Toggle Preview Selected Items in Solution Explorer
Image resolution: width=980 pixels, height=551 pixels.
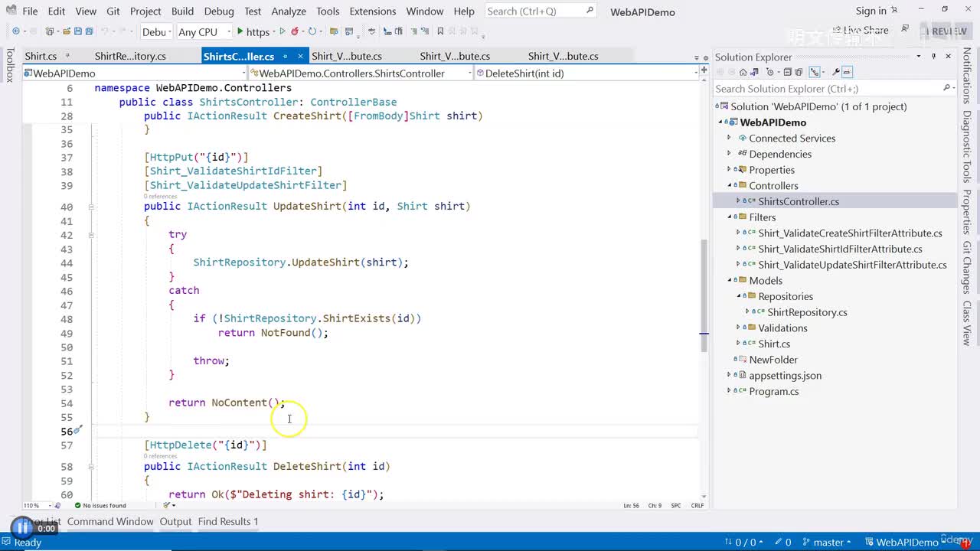pos(848,72)
